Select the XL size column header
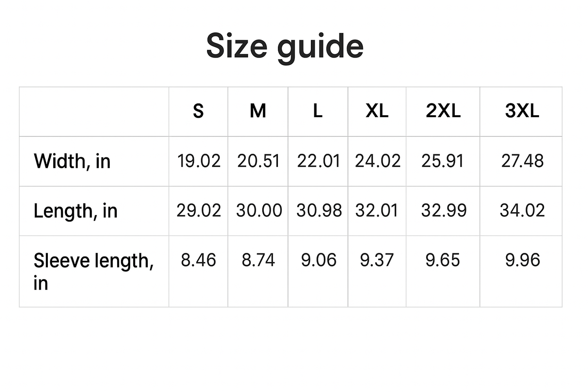 click(377, 111)
